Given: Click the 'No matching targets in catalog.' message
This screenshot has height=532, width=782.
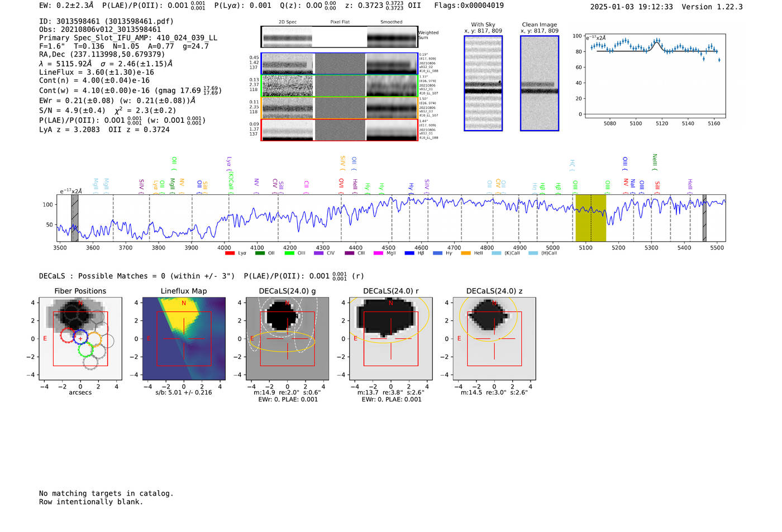Looking at the screenshot, I should (x=106, y=493).
